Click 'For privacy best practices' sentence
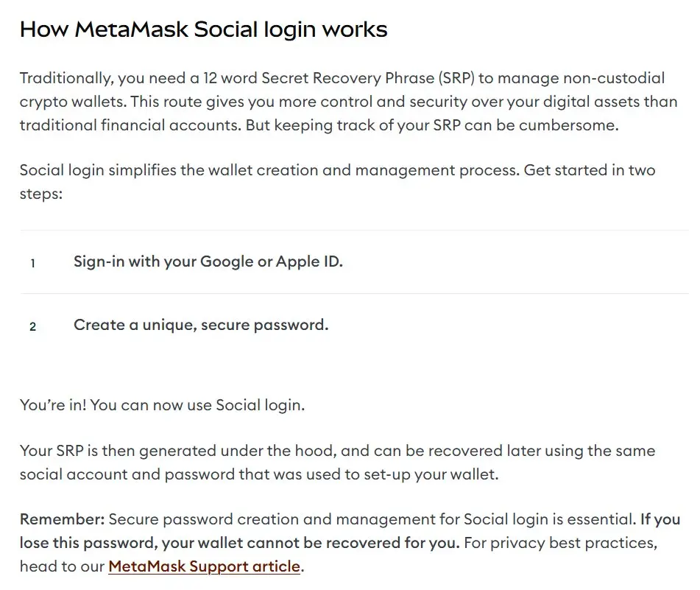 [561, 543]
